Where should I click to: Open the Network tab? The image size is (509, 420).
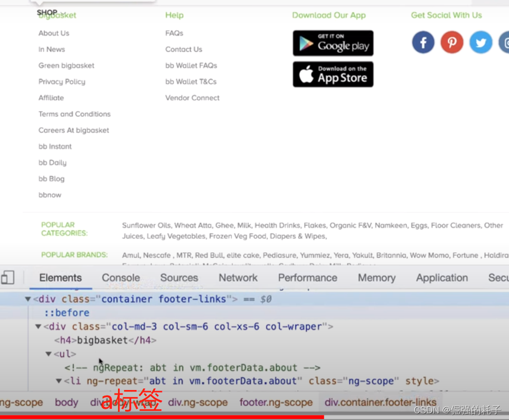point(238,278)
